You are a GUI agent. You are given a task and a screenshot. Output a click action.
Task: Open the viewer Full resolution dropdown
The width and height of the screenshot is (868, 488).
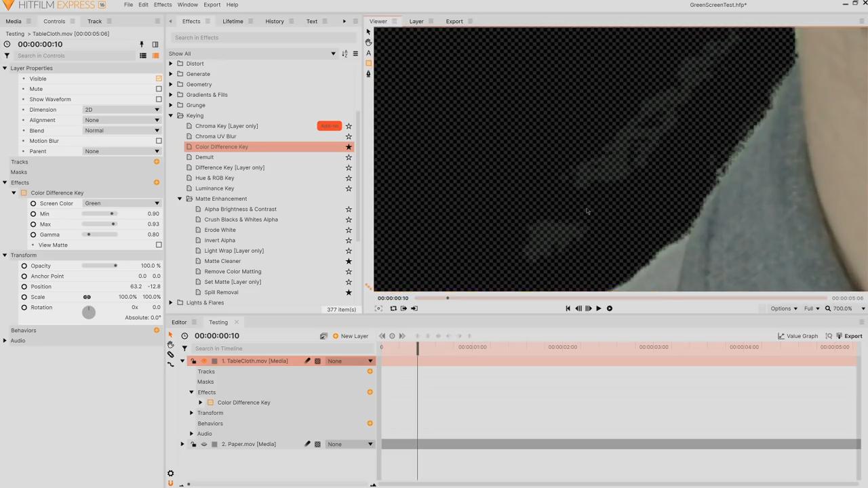pos(812,308)
